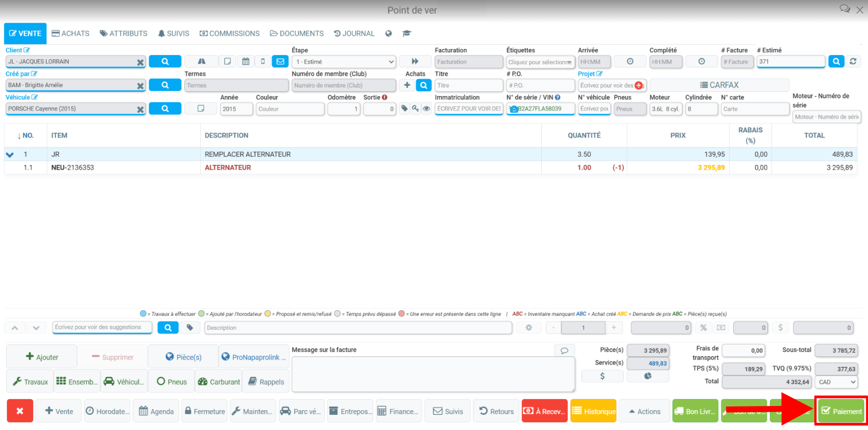Image resolution: width=868 pixels, height=430 pixels.
Task: Click the Travaux button
Action: (x=30, y=381)
